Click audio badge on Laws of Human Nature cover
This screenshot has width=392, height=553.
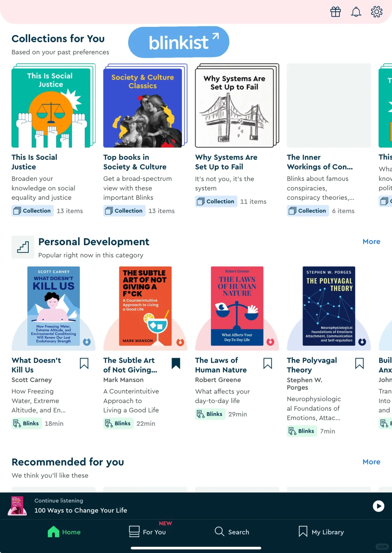click(x=270, y=342)
